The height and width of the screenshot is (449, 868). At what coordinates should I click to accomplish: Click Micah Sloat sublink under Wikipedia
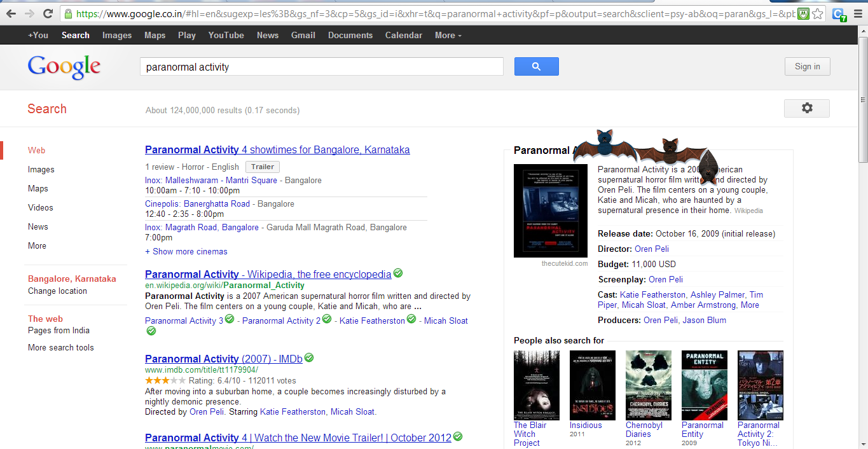(446, 321)
